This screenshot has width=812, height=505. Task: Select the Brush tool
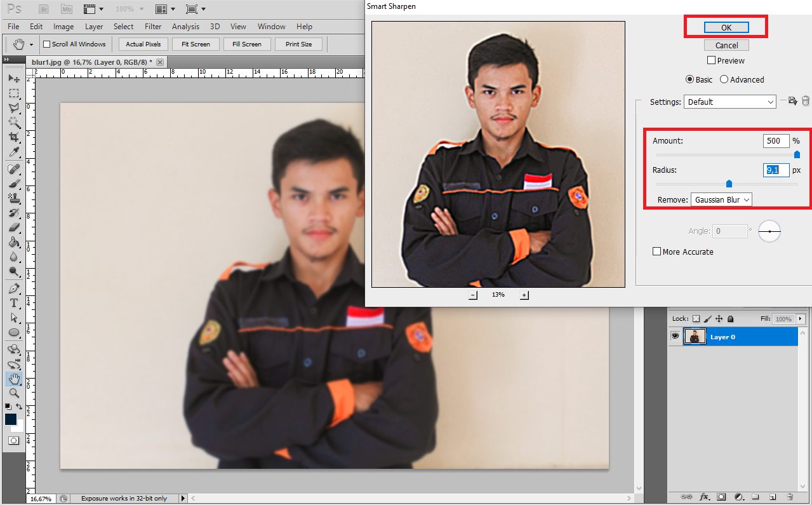[x=13, y=184]
